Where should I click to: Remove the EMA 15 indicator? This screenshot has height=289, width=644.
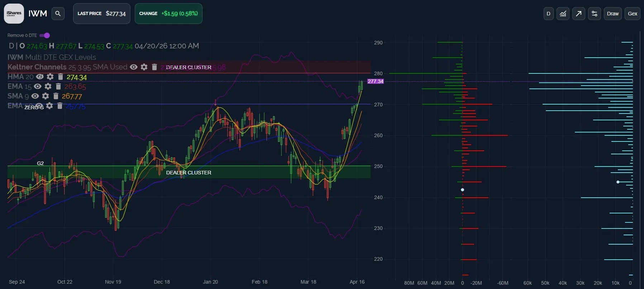pyautogui.click(x=58, y=86)
